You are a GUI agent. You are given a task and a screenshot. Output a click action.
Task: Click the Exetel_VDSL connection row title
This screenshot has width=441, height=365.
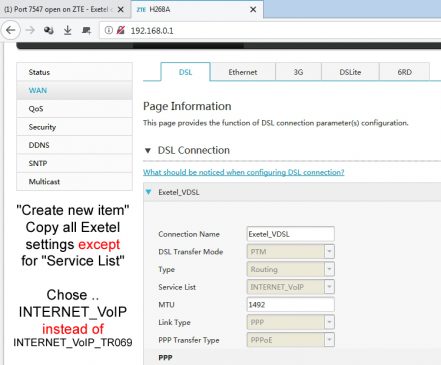point(179,192)
